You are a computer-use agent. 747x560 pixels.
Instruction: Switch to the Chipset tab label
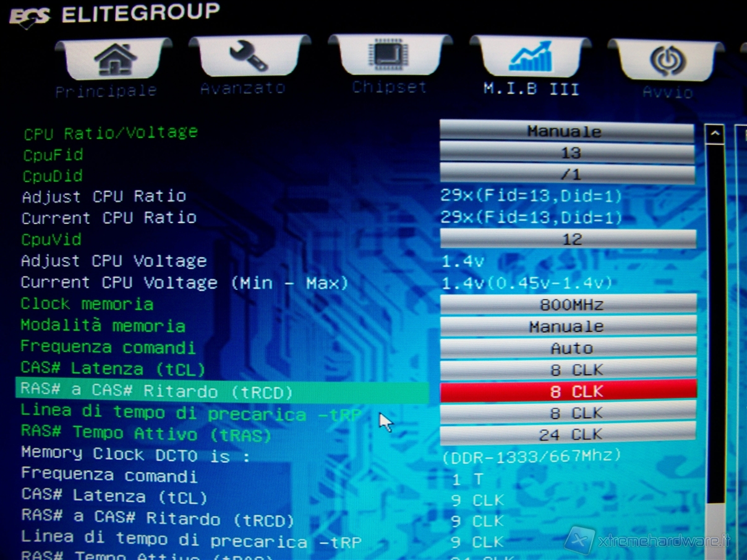point(390,87)
